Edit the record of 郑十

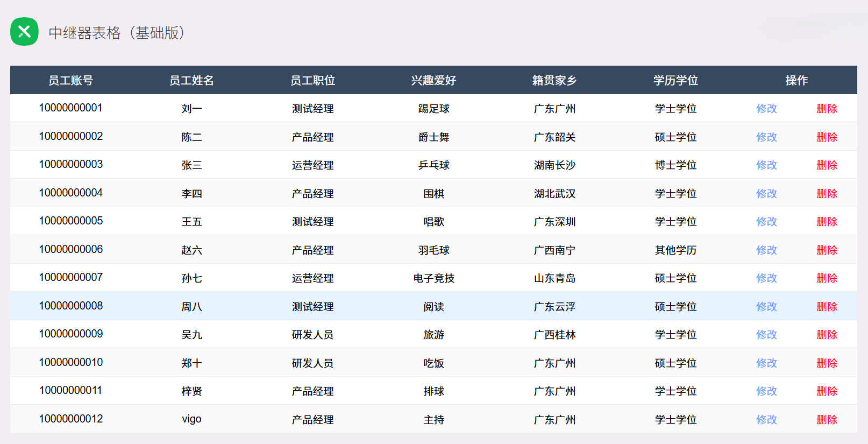coord(766,363)
